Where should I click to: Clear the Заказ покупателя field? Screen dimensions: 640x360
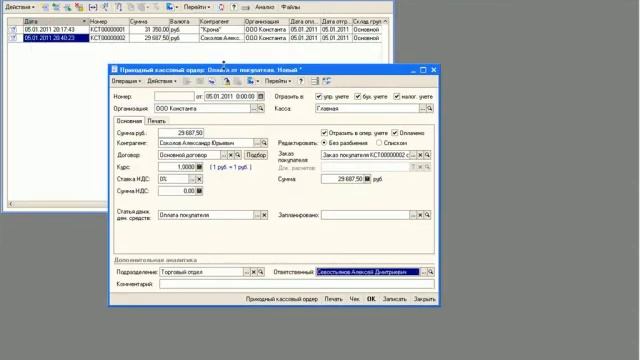point(420,155)
